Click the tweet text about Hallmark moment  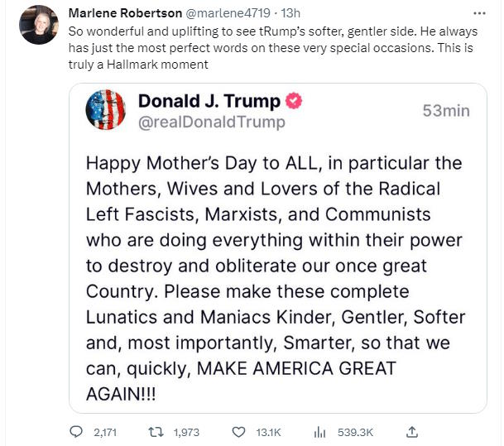point(273,47)
